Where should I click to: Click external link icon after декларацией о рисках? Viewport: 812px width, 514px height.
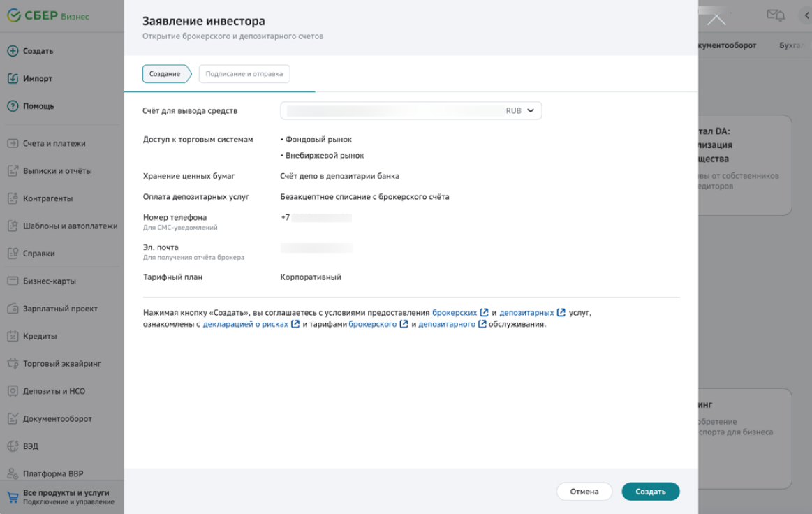(x=295, y=324)
